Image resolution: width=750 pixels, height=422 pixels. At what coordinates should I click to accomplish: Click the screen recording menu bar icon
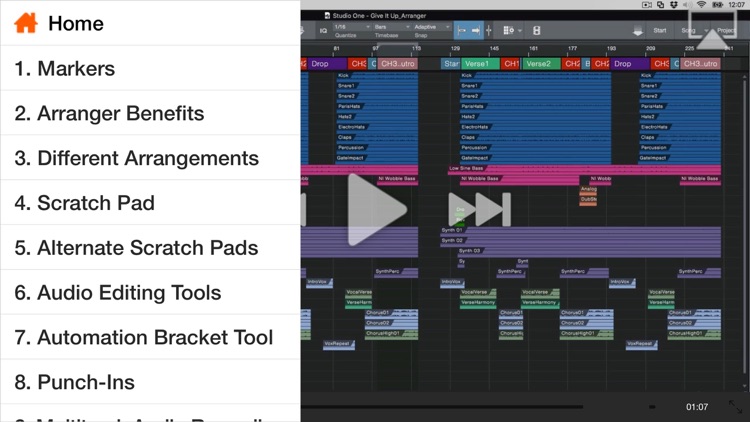[647, 5]
